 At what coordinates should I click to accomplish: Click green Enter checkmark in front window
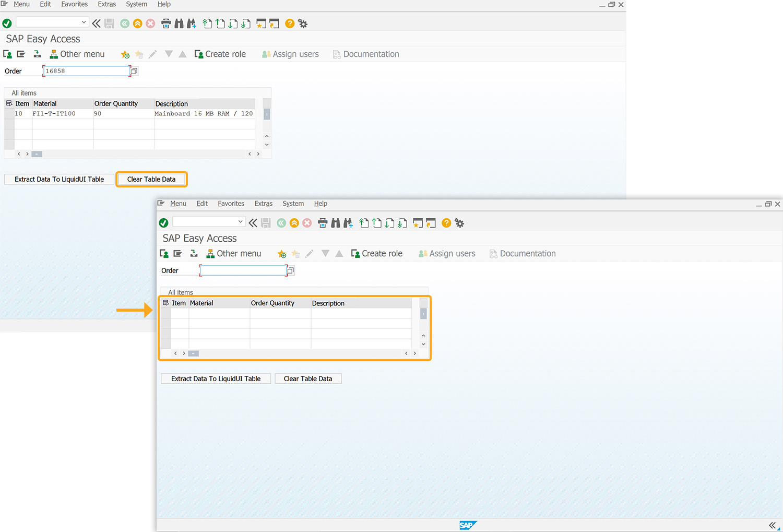[163, 223]
